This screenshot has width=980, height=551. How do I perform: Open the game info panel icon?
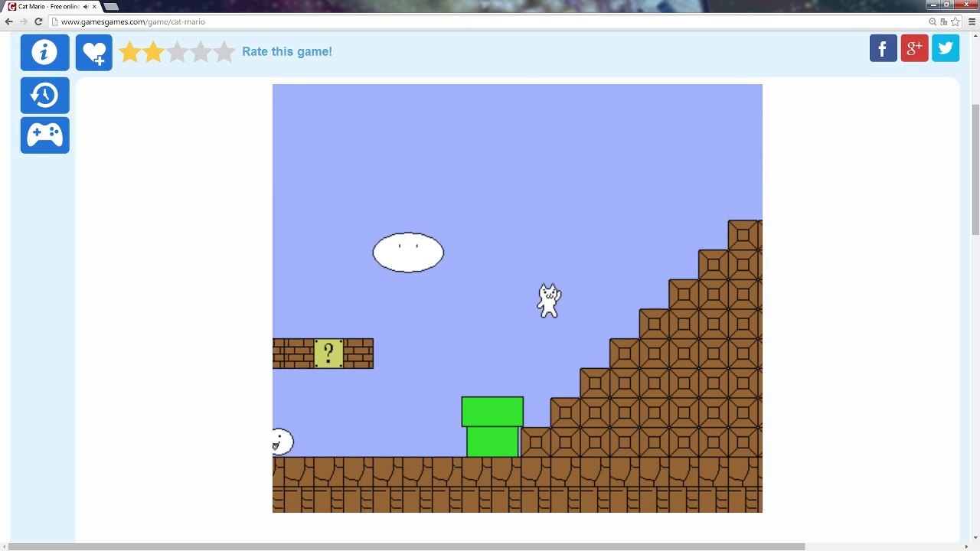pos(44,52)
